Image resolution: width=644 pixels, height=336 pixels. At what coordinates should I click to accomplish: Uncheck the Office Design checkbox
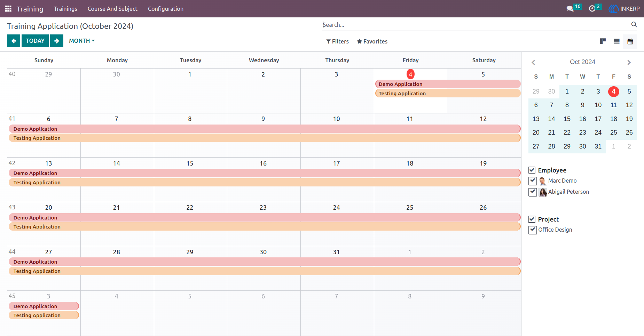coord(533,230)
